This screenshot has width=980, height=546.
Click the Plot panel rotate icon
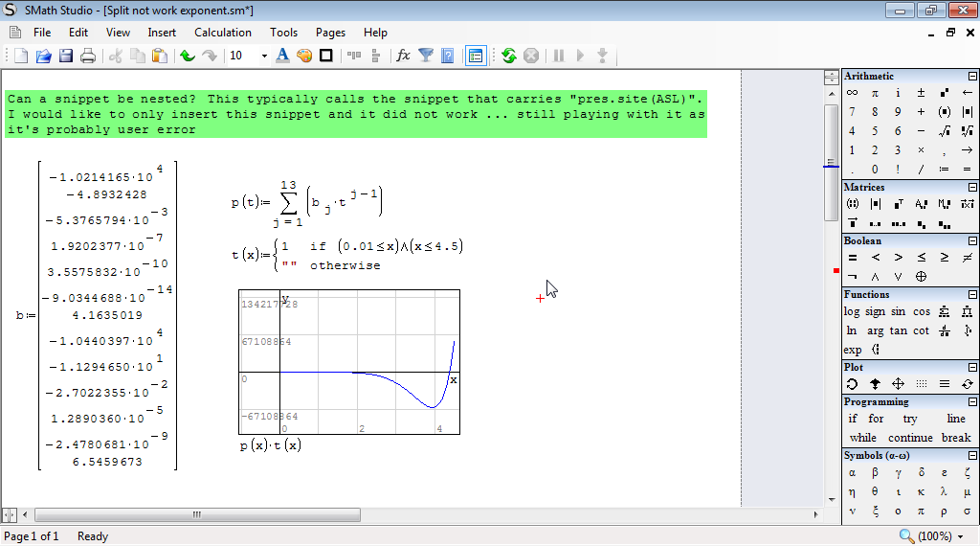(852, 384)
